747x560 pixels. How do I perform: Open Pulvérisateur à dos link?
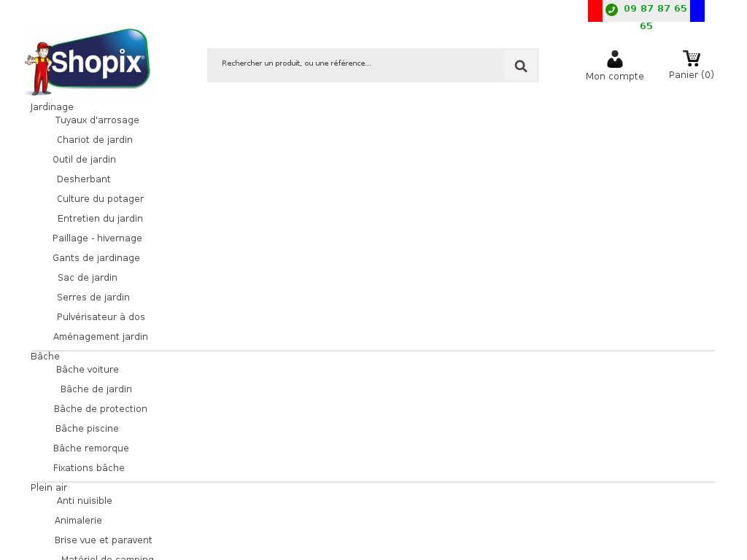tap(101, 317)
